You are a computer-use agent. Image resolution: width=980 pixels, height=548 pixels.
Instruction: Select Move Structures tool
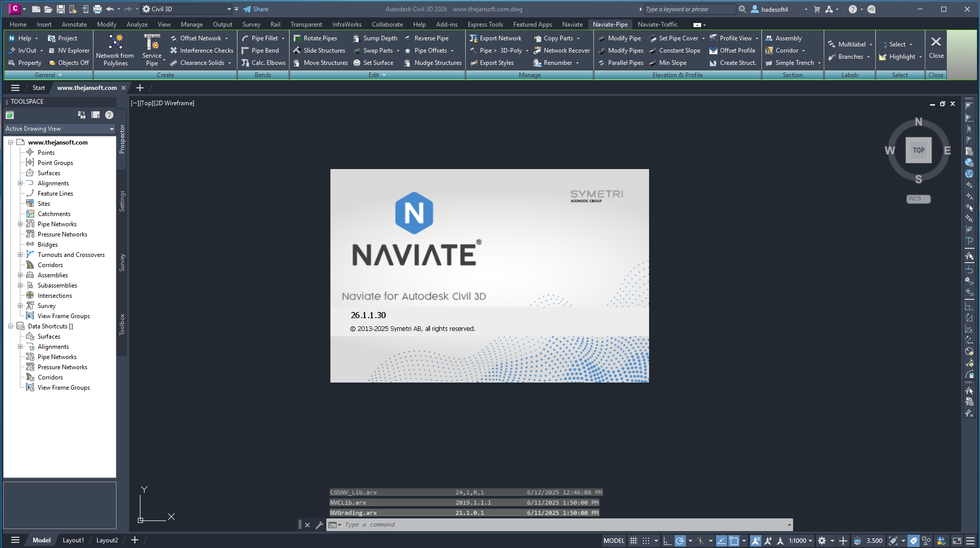[320, 63]
